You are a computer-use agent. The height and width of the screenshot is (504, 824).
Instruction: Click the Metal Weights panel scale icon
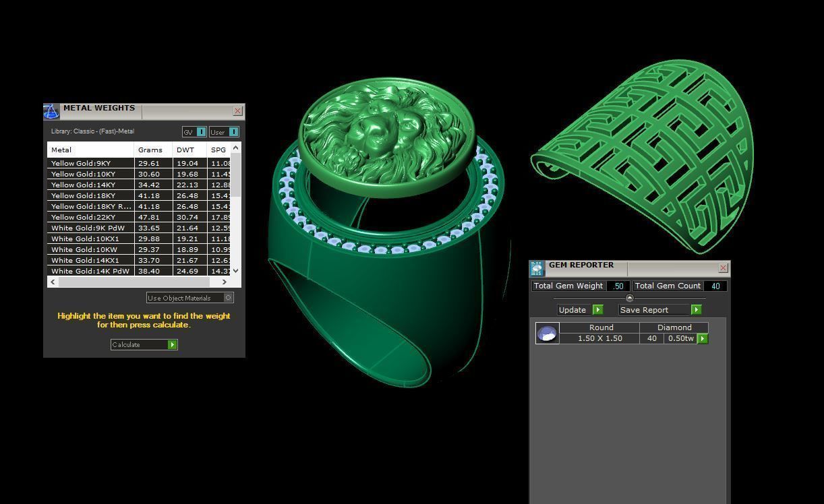click(x=51, y=111)
